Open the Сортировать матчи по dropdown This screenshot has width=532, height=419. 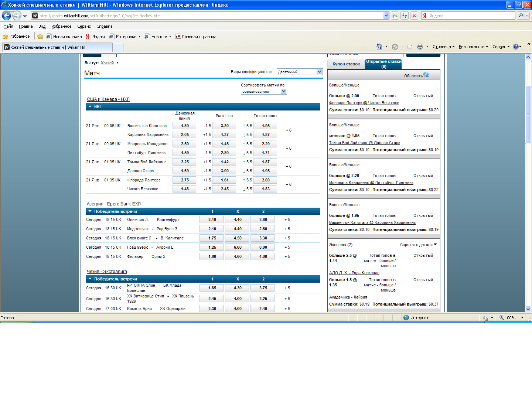tap(283, 91)
